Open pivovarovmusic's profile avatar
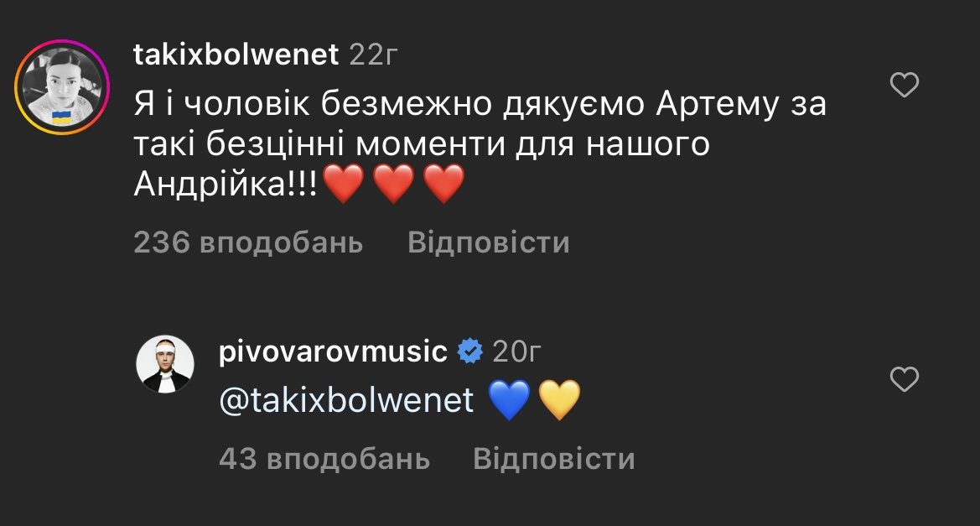This screenshot has height=526, width=980. point(164,365)
